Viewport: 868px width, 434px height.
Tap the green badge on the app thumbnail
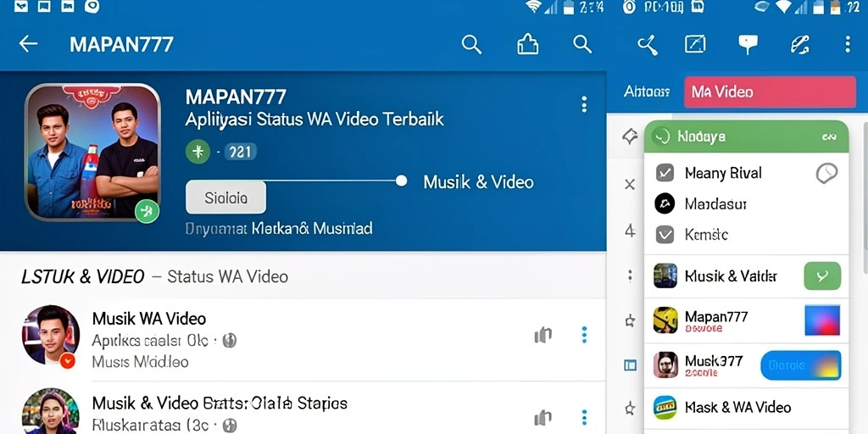[x=147, y=211]
